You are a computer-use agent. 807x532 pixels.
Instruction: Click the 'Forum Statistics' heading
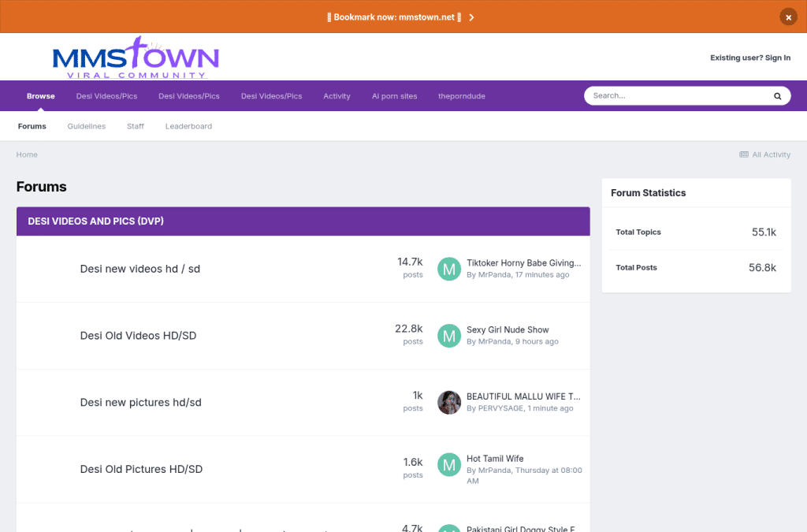(x=648, y=193)
